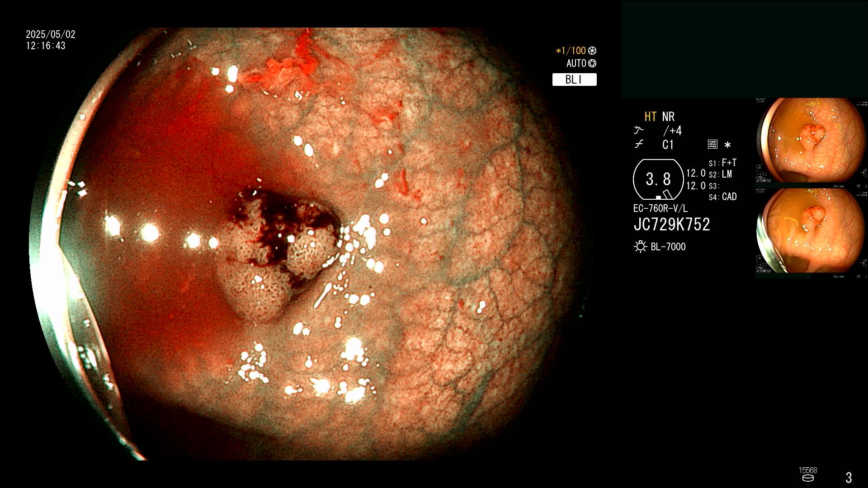The width and height of the screenshot is (868, 488).
Task: Click the BLI mode indicator label
Action: pyautogui.click(x=574, y=80)
